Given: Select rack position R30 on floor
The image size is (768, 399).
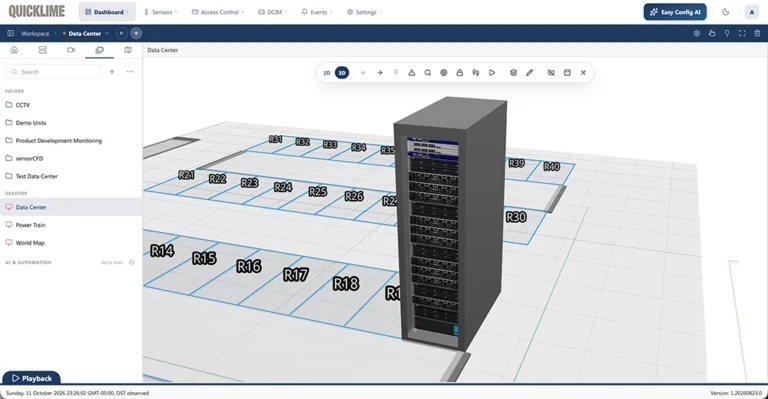Looking at the screenshot, I should [516, 217].
